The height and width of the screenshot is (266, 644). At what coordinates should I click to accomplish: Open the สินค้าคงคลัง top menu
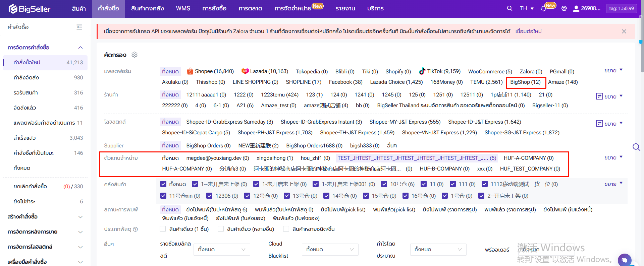(147, 8)
